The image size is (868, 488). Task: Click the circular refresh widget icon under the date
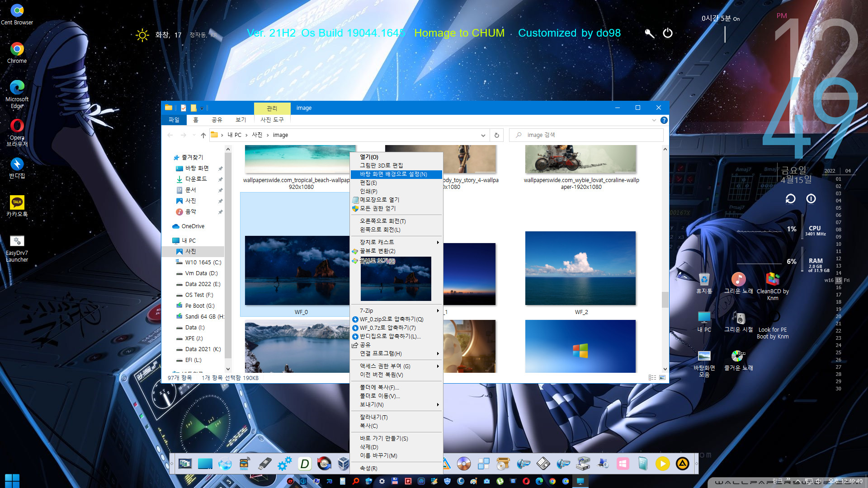790,199
